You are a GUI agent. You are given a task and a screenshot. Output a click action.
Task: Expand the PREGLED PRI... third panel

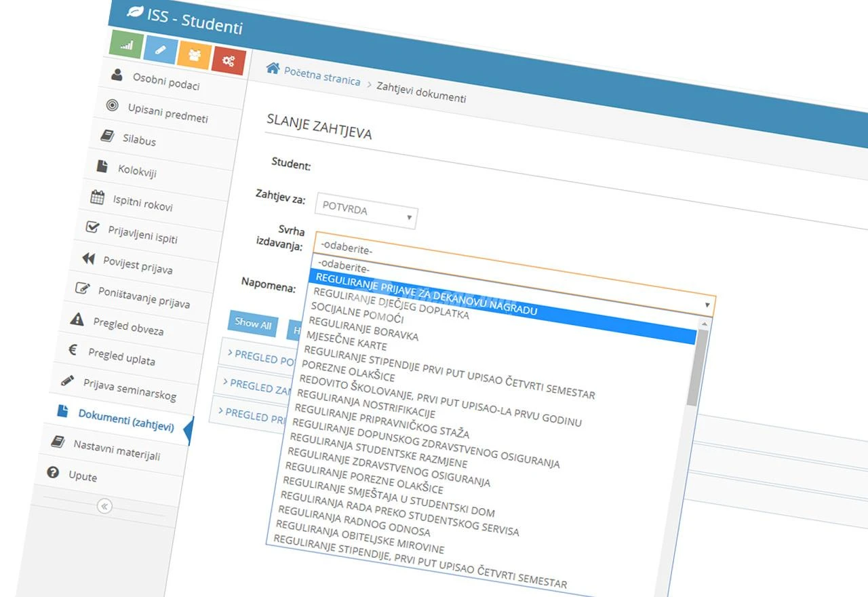click(x=255, y=415)
